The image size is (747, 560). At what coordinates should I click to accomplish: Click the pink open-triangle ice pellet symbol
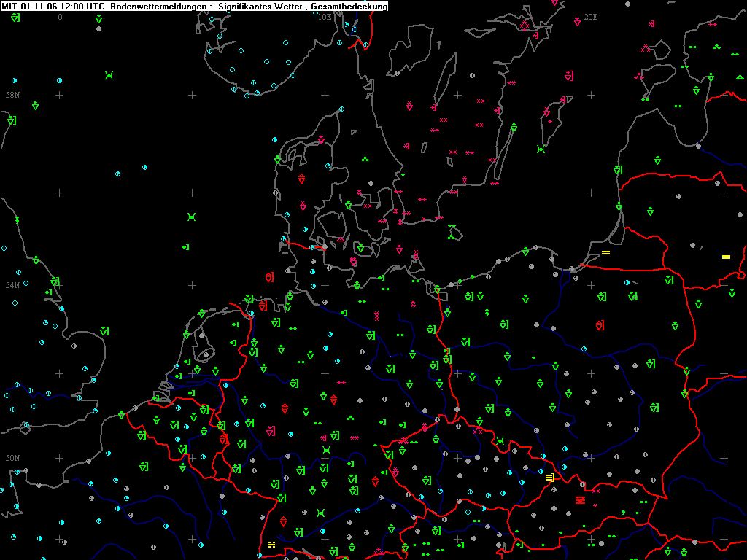(341, 239)
